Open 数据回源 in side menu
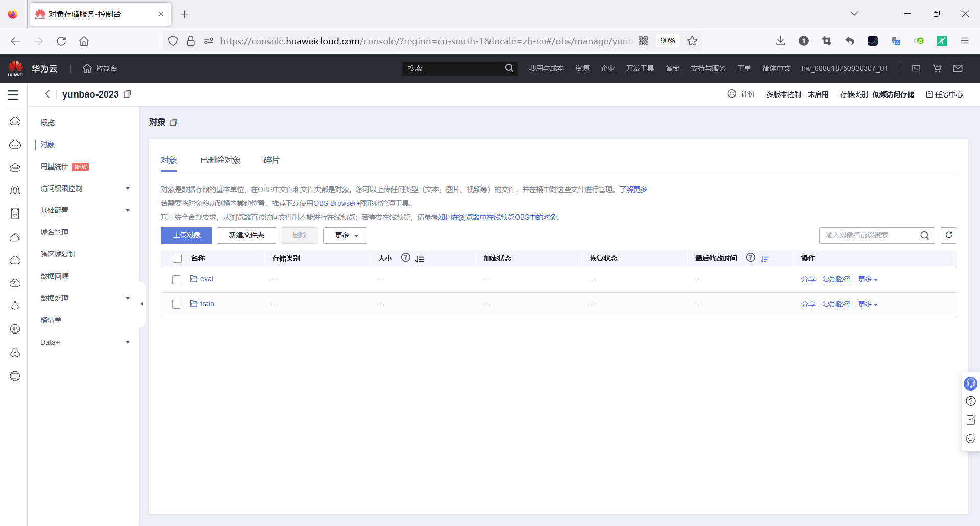 pos(54,277)
